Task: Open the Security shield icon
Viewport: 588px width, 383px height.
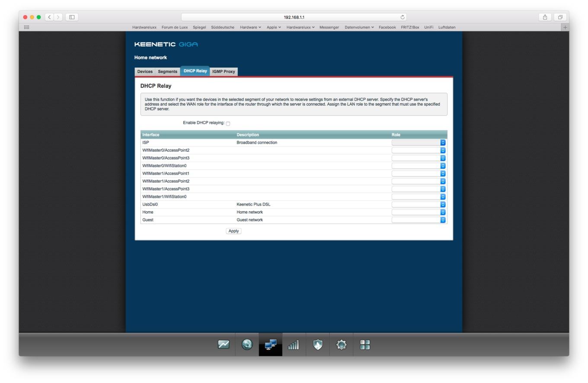Action: 318,345
